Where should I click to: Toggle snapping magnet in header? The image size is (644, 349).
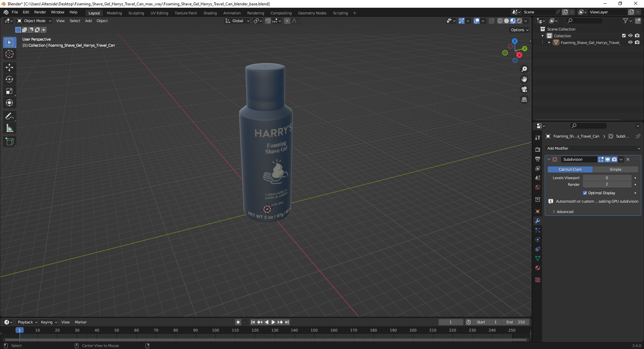[268, 21]
